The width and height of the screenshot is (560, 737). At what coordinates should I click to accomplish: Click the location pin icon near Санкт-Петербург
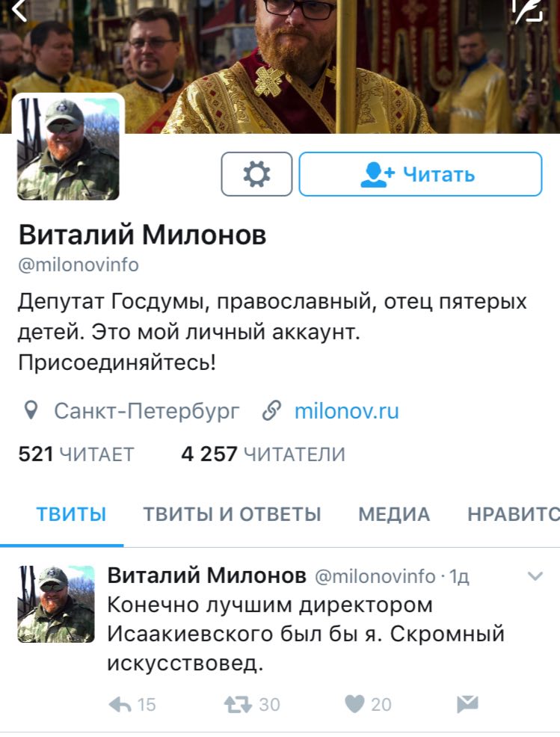click(31, 410)
